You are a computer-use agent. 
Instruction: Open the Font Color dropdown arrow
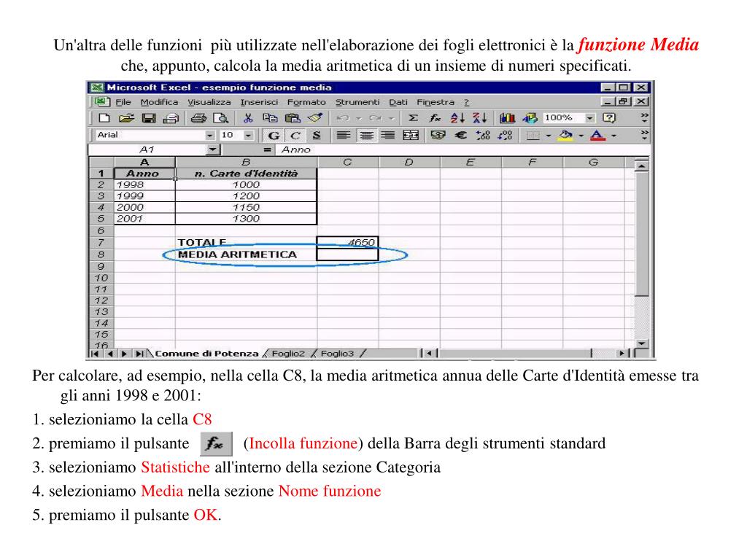tap(614, 136)
